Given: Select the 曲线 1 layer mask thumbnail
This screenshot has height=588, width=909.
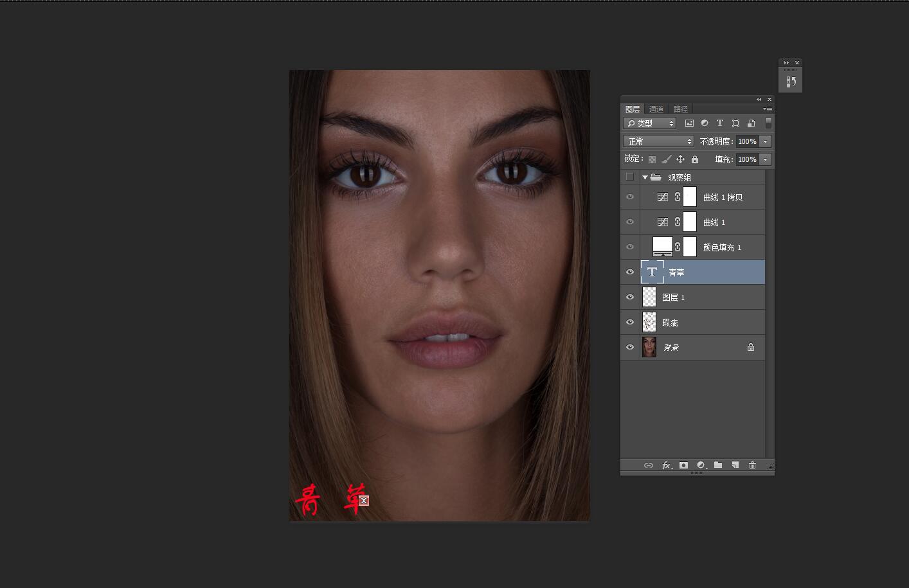Looking at the screenshot, I should tap(689, 222).
